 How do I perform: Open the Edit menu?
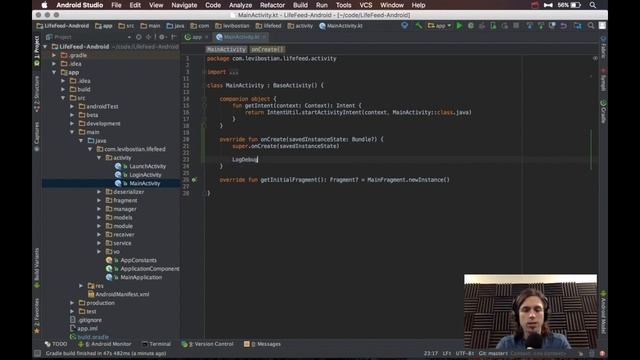point(135,5)
